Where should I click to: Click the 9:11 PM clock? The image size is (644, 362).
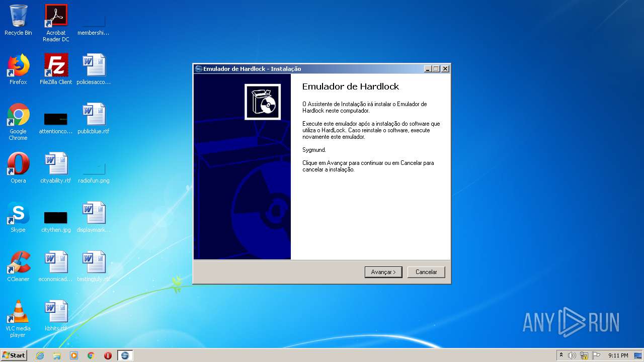[x=618, y=355]
